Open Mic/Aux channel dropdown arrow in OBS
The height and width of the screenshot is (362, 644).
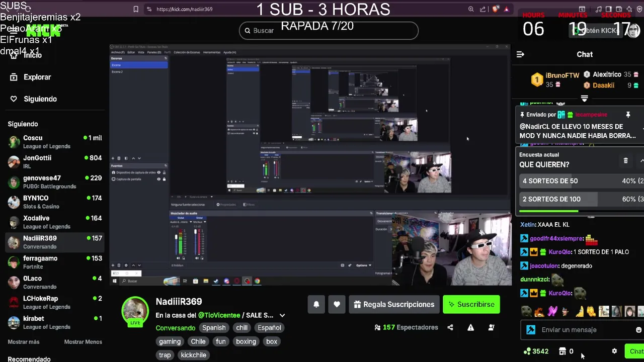pos(205,222)
